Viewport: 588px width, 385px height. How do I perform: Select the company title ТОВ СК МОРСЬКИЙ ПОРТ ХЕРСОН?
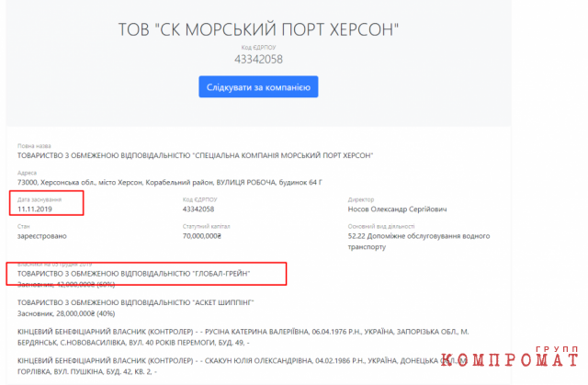(258, 29)
